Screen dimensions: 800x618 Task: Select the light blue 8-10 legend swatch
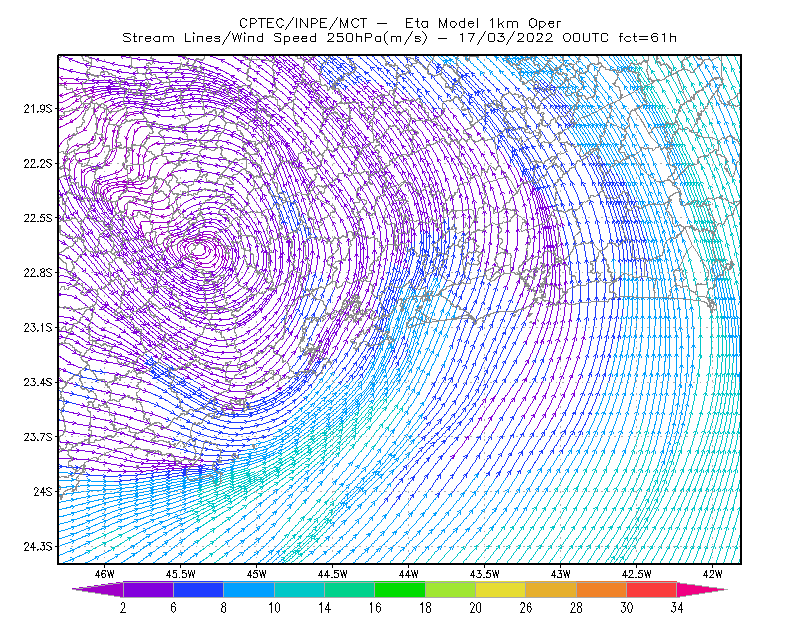(x=249, y=589)
